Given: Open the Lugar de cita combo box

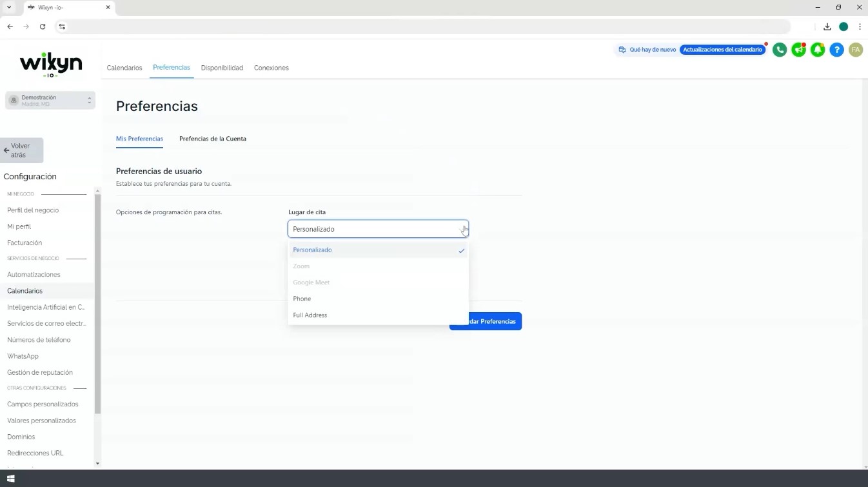Looking at the screenshot, I should coord(378,229).
